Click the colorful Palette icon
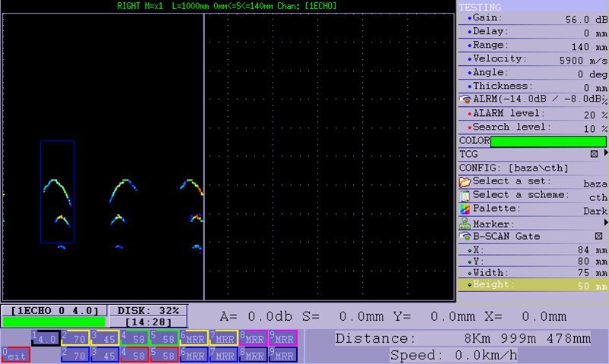The width and height of the screenshot is (609, 364). pos(465,209)
